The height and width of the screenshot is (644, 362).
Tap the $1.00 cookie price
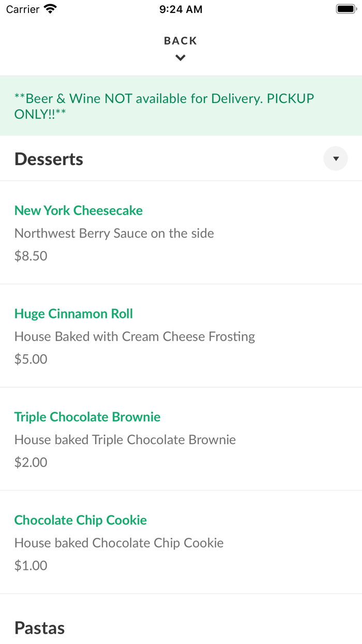[x=31, y=565]
